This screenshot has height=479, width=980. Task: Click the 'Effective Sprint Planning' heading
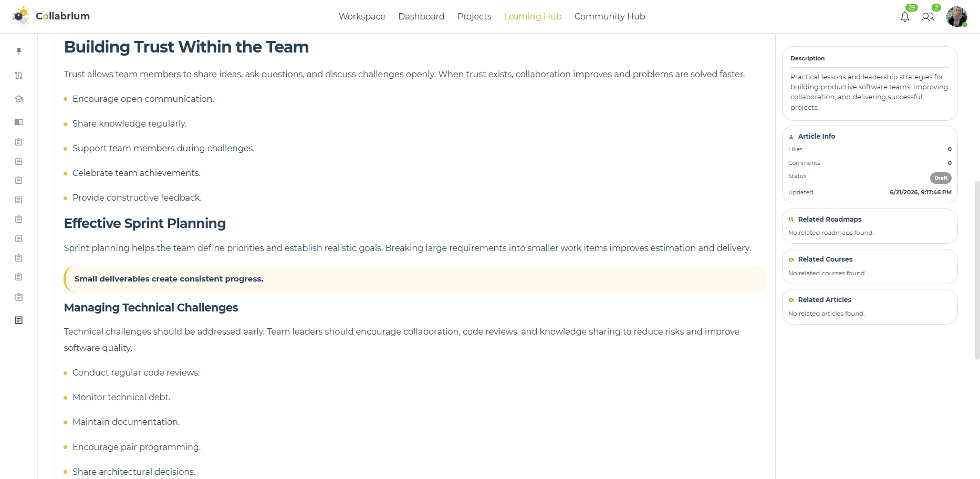coord(145,223)
